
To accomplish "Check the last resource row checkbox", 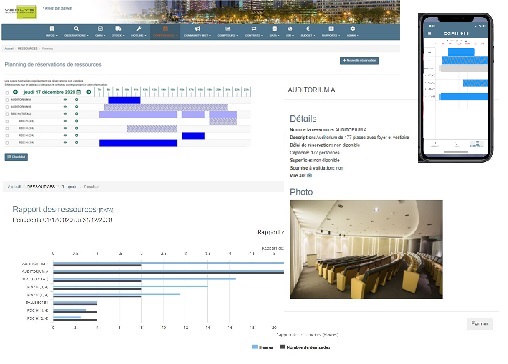I will pos(7,143).
